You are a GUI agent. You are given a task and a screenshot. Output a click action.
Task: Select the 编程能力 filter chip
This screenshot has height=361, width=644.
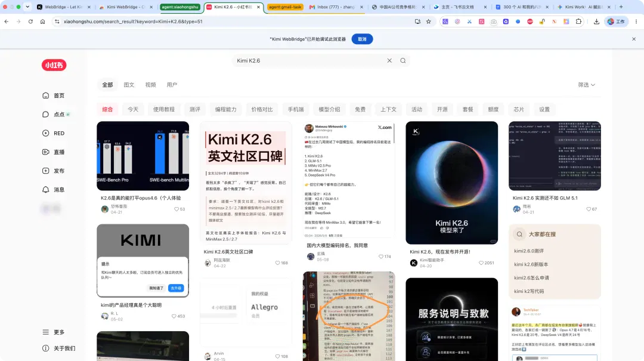[x=226, y=109]
